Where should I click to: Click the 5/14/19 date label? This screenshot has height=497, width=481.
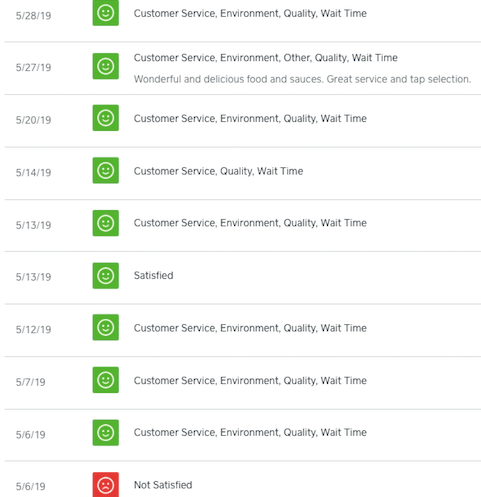click(x=33, y=173)
